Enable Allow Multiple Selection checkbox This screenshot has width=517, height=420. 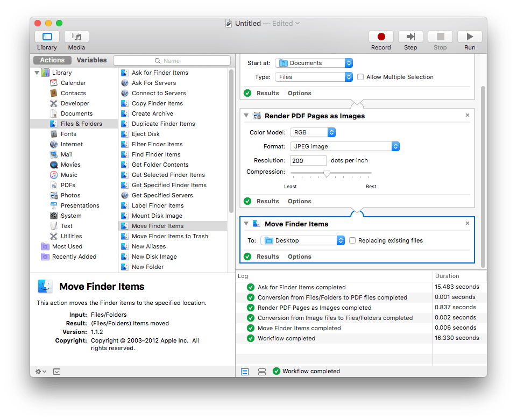pyautogui.click(x=360, y=77)
